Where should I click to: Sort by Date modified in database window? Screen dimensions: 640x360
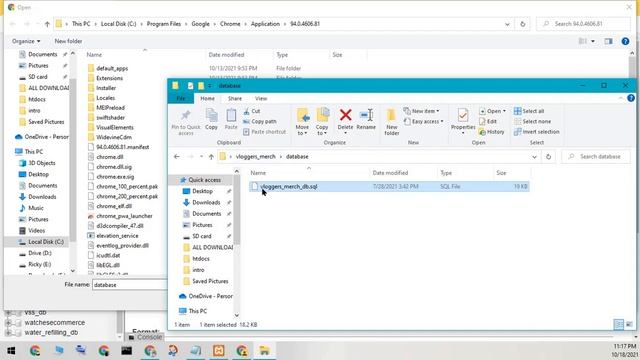tap(390, 173)
